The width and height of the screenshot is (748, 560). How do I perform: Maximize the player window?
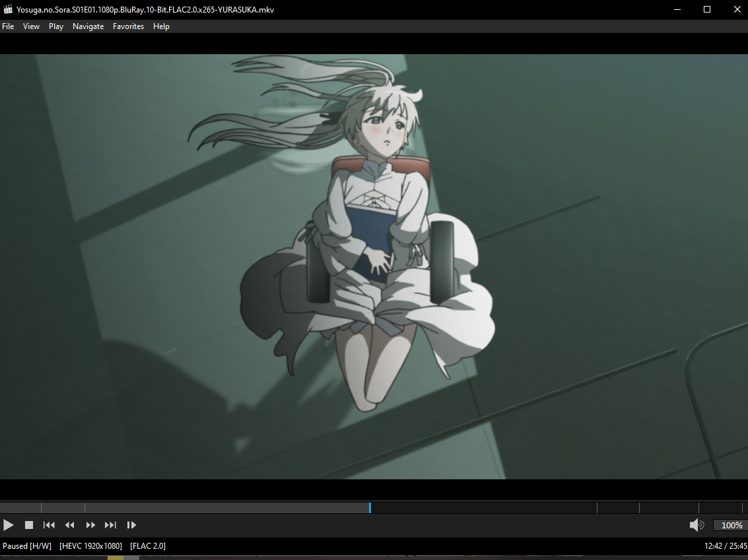pos(707,9)
